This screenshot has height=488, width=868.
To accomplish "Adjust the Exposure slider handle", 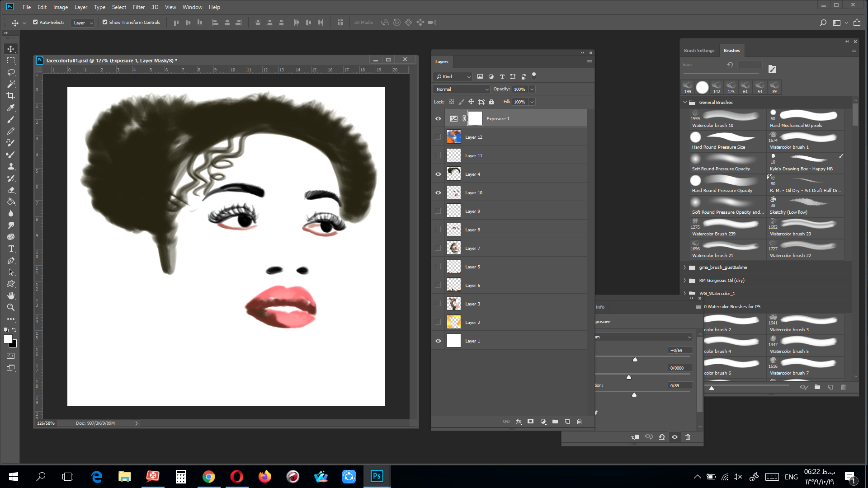I will point(635,360).
